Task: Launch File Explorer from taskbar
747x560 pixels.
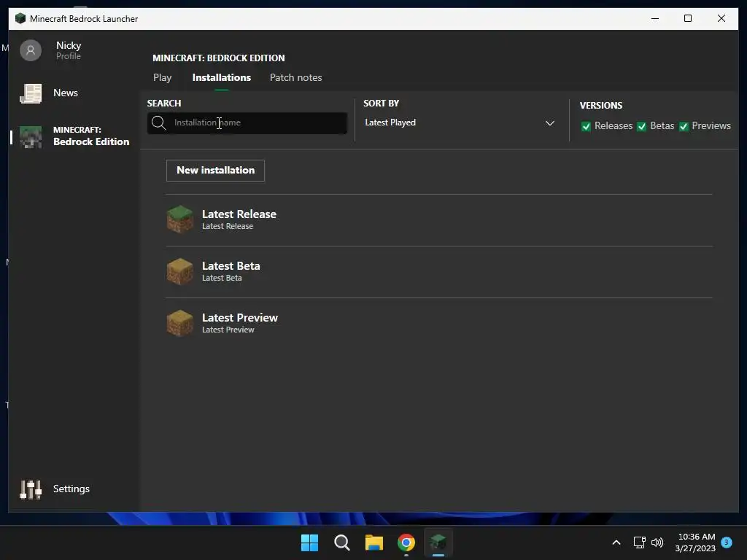Action: 374,542
